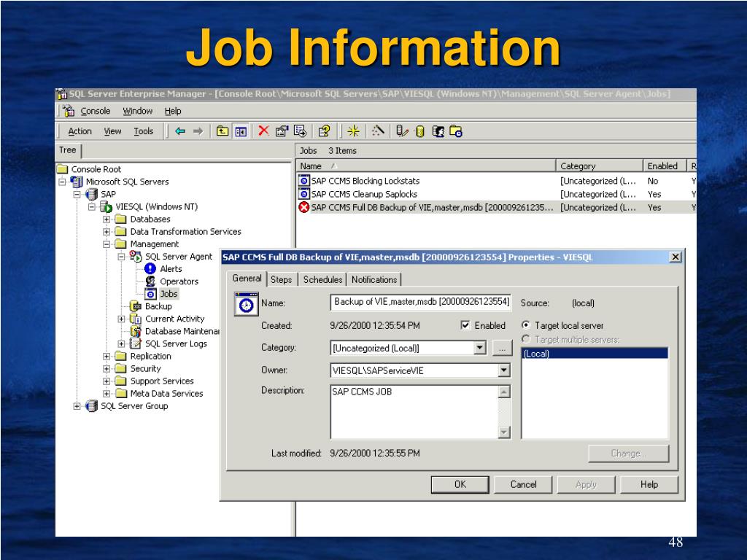Click the Description box scroll down arrow
Viewport: 747px width, 560px height.
point(503,432)
